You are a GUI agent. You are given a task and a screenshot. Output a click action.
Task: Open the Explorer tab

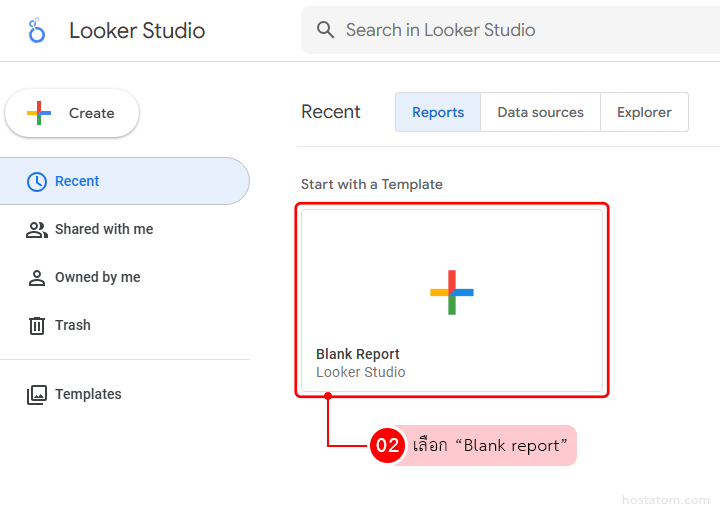644,112
